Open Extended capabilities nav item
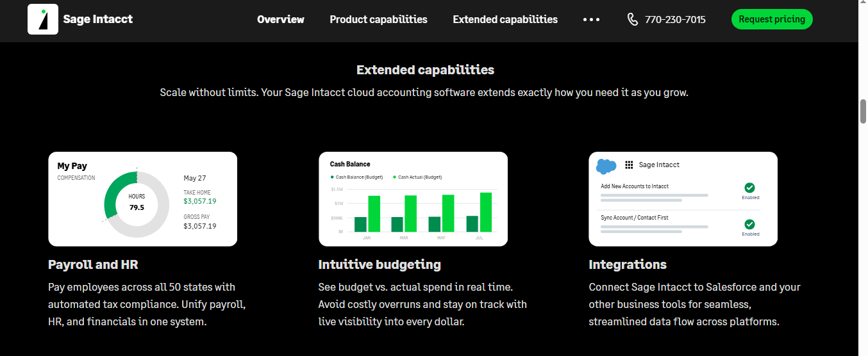Viewport: 868px width, 356px height. click(505, 19)
